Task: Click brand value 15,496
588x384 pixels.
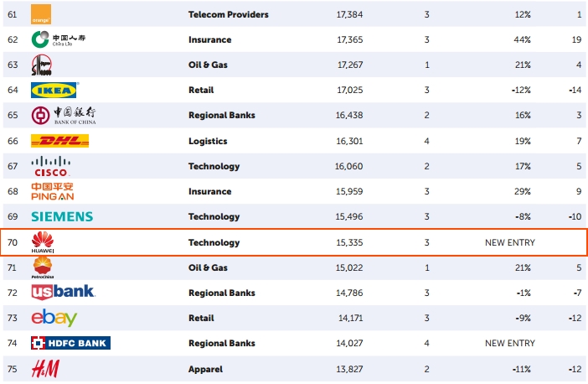Action: 349,216
